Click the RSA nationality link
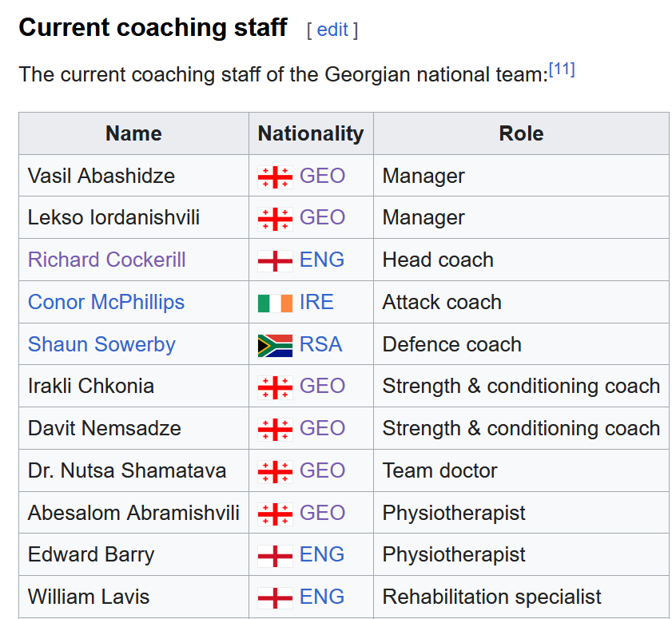 click(320, 344)
